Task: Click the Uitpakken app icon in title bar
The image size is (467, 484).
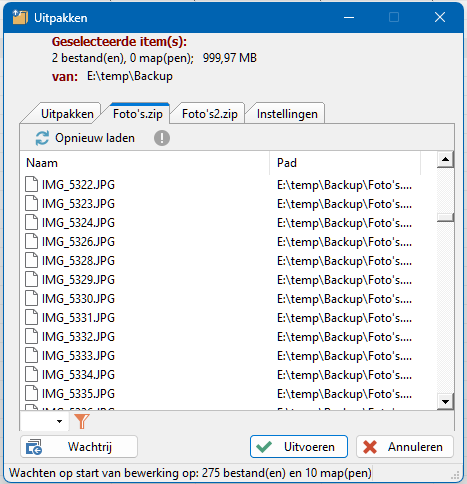Action: (x=20, y=17)
